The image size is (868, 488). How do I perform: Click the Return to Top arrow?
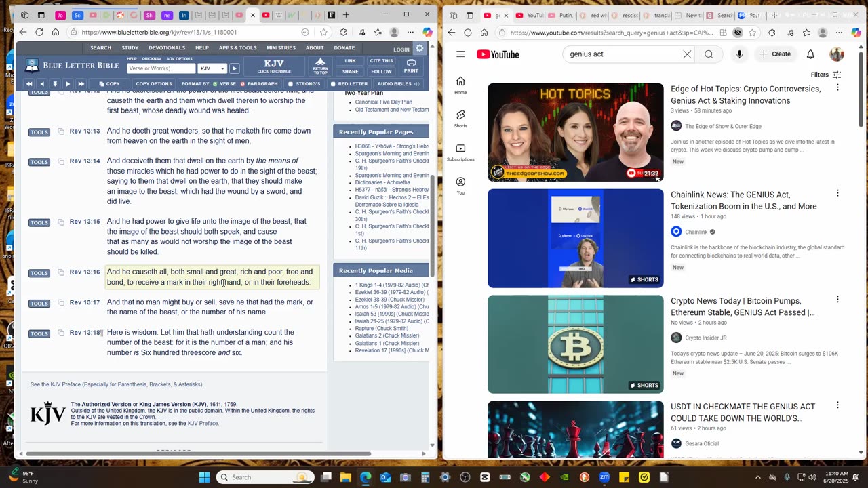click(x=321, y=65)
